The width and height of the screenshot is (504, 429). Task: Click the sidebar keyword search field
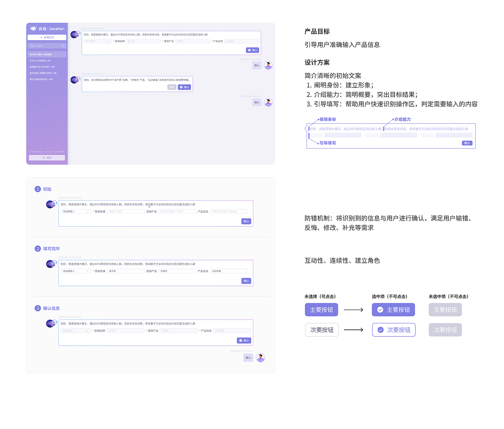(47, 46)
